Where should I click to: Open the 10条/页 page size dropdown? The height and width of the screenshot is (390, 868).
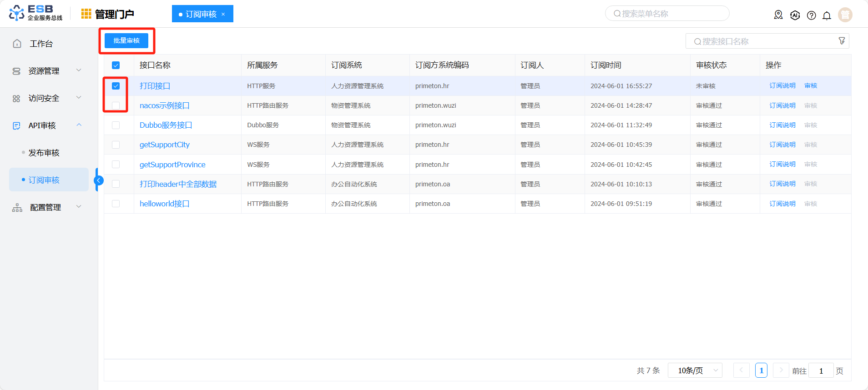coord(695,370)
